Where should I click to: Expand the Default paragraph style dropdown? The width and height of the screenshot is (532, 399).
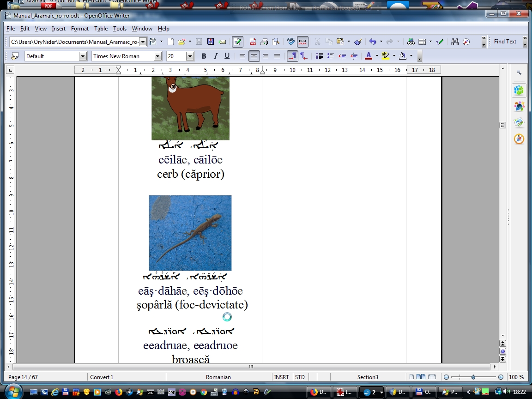pyautogui.click(x=83, y=56)
